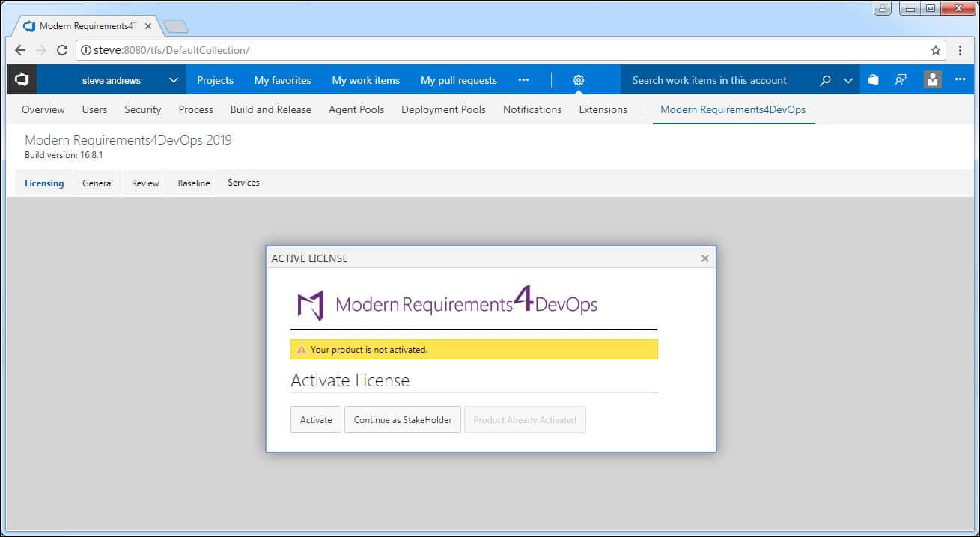Switch to Agent Pools tab

[356, 109]
